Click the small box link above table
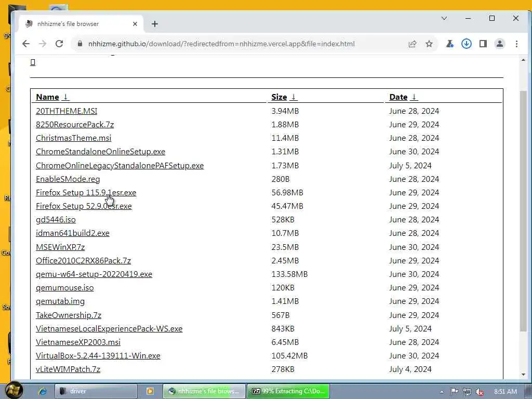Image resolution: width=532 pixels, height=399 pixels. click(33, 62)
